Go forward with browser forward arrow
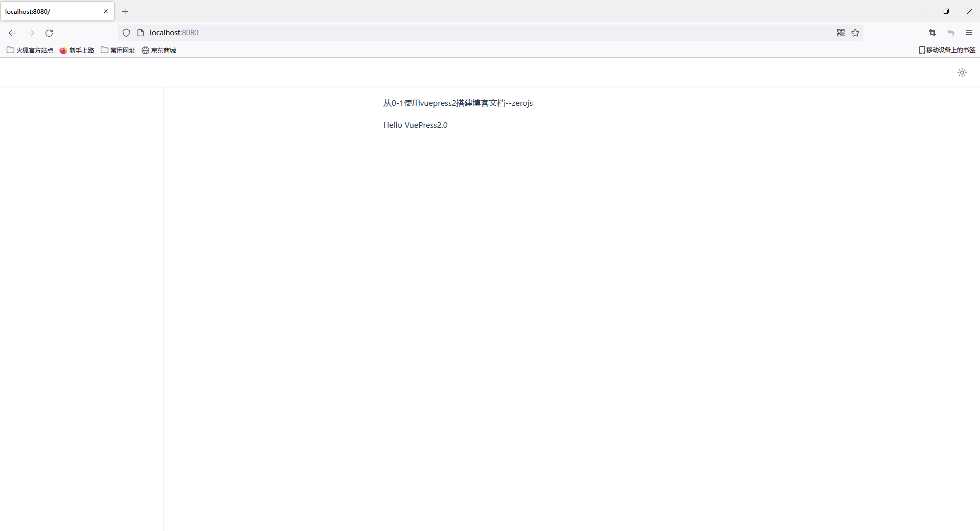 [x=31, y=33]
